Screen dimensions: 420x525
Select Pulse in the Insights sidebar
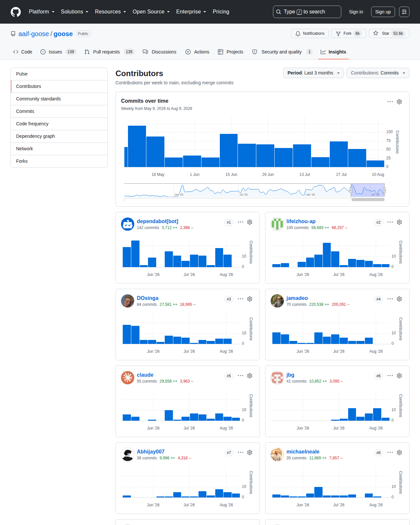pos(59,74)
